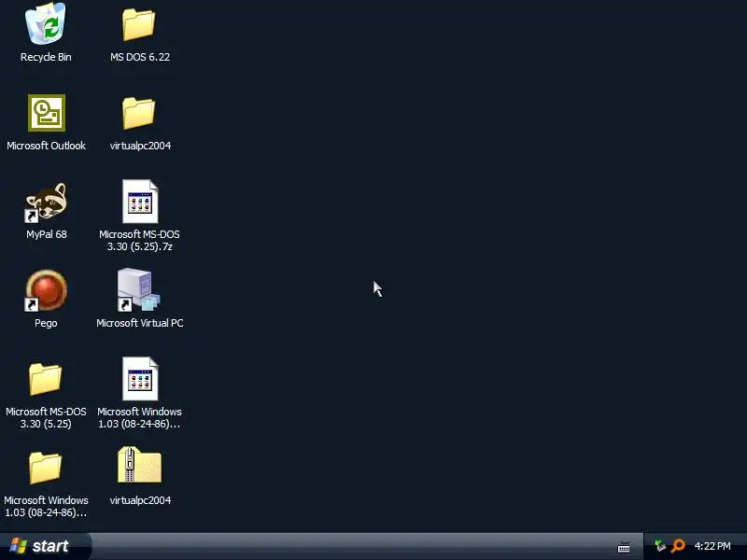Select the virtualpc2004 plain folder icon
This screenshot has width=747, height=560.
coord(138,113)
